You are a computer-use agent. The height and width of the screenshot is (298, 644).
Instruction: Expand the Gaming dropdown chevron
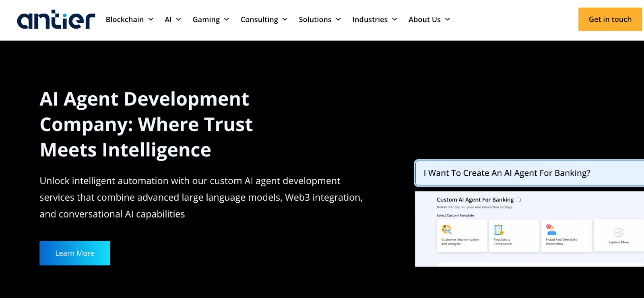[227, 19]
